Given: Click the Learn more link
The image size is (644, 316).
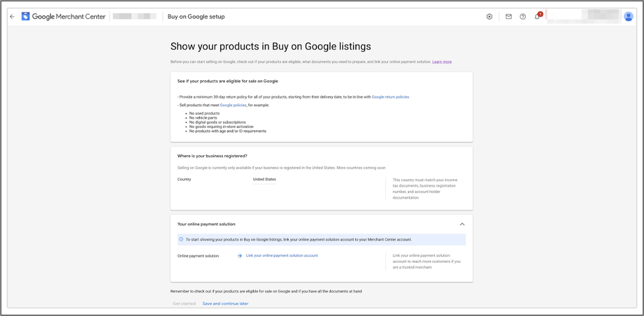Looking at the screenshot, I should (442, 62).
